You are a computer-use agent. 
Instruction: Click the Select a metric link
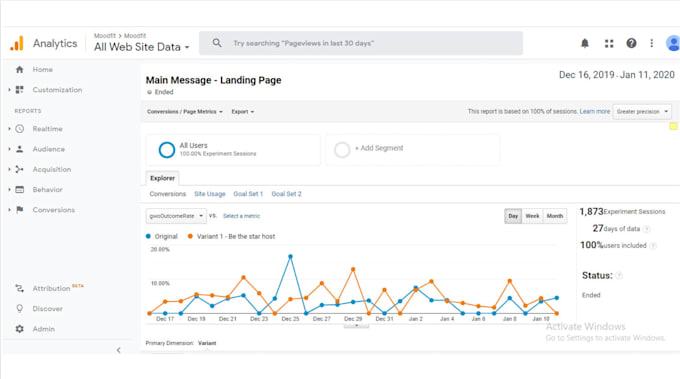(241, 216)
